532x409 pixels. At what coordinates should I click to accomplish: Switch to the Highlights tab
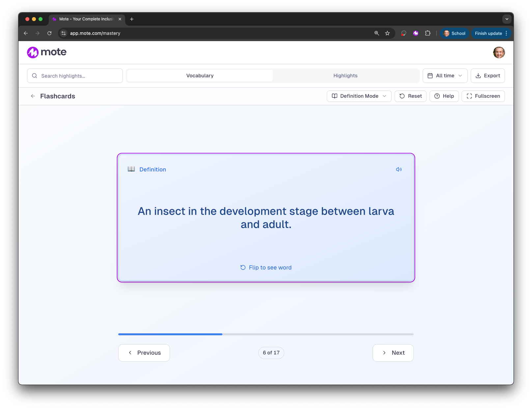coord(345,76)
